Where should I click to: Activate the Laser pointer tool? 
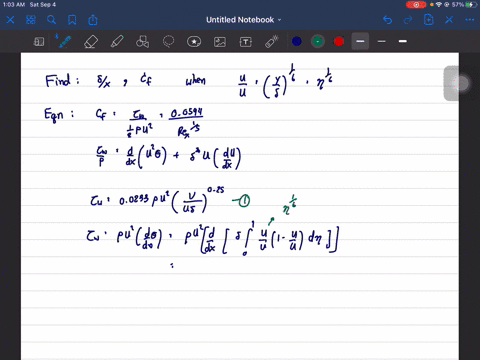(272, 42)
